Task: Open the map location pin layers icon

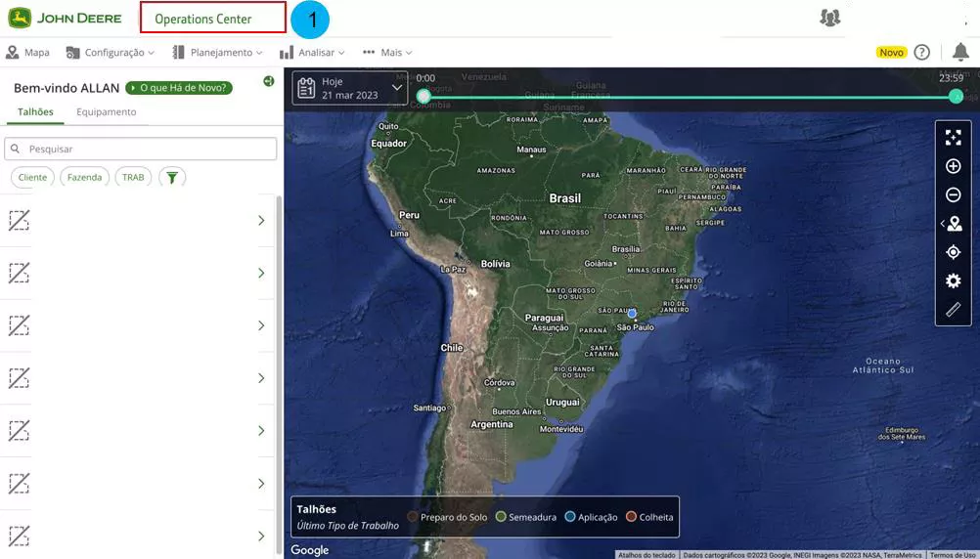Action: 954,224
